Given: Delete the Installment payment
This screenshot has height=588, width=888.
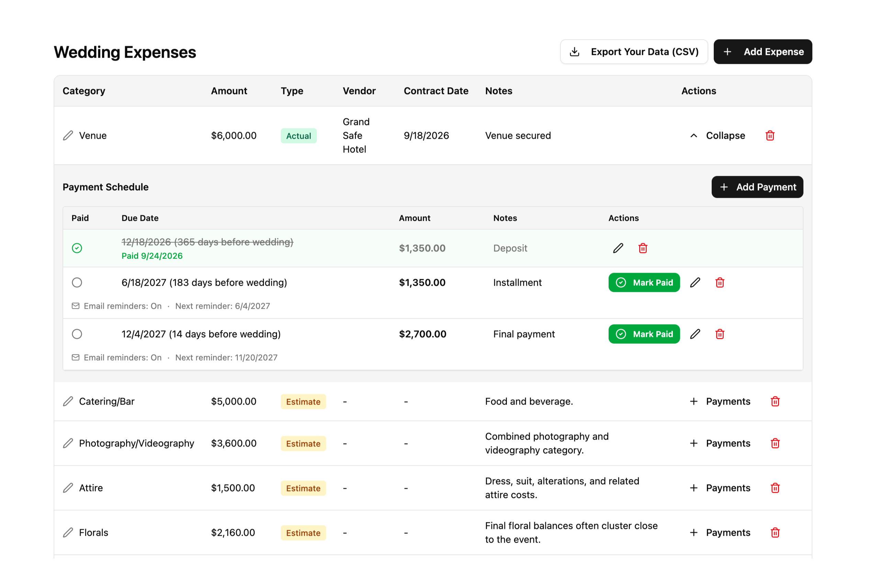Looking at the screenshot, I should (720, 283).
